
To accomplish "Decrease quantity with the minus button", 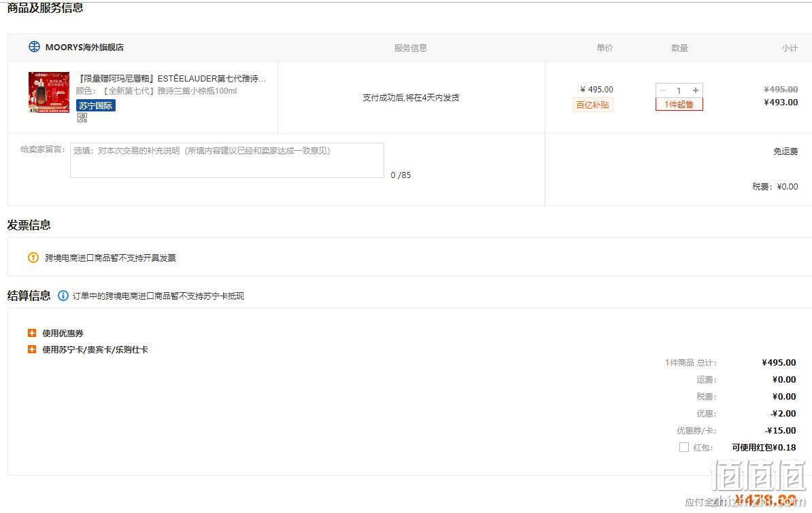I will point(663,90).
